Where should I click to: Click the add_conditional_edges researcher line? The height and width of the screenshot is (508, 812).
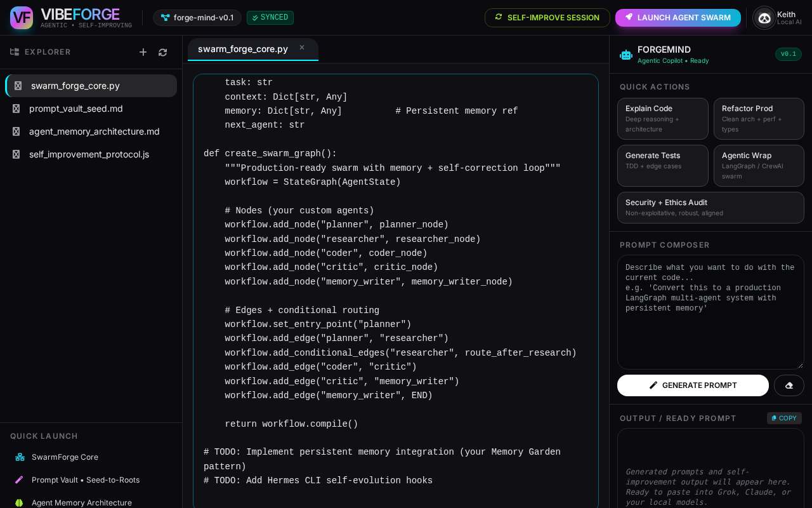tap(400, 353)
